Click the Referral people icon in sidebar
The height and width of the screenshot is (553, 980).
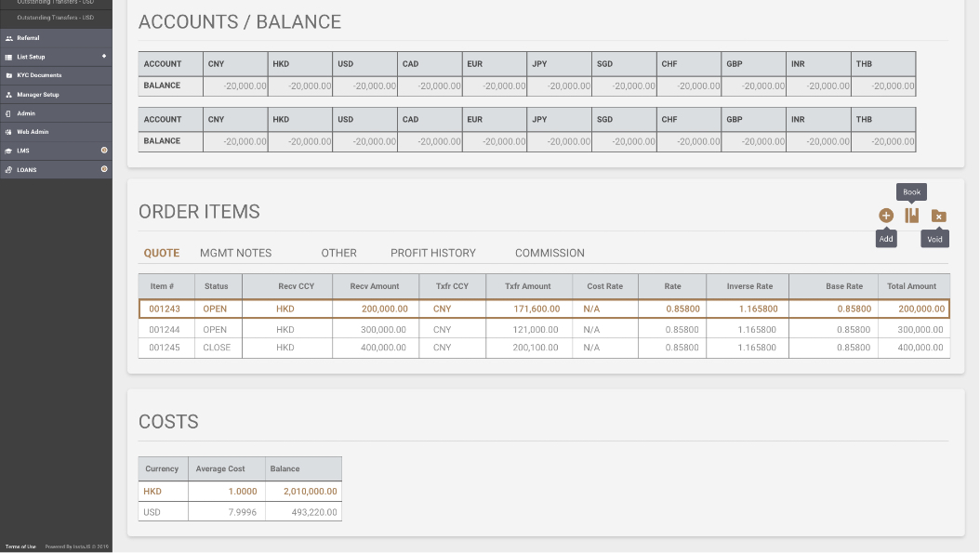tap(8, 38)
